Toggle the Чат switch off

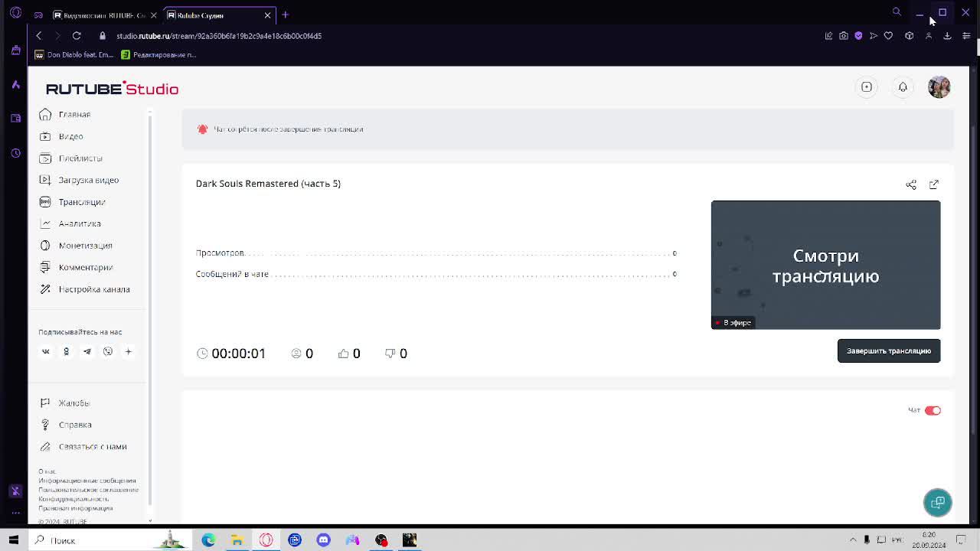pyautogui.click(x=933, y=411)
